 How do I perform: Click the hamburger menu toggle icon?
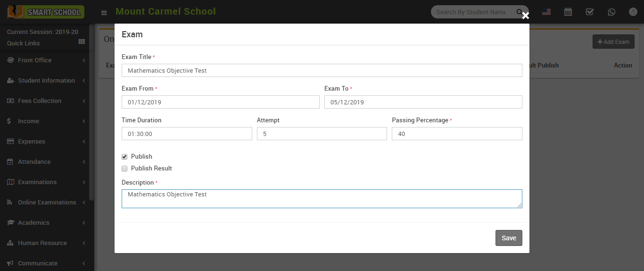point(104,13)
